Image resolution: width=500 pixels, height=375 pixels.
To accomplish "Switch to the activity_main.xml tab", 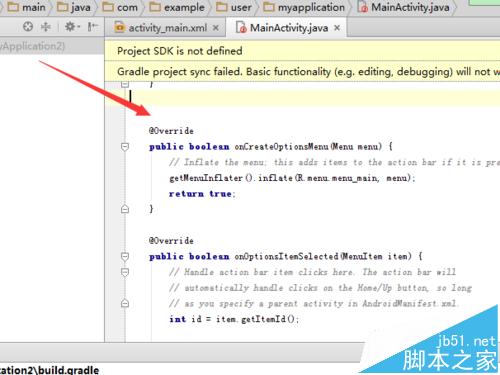I will [167, 28].
